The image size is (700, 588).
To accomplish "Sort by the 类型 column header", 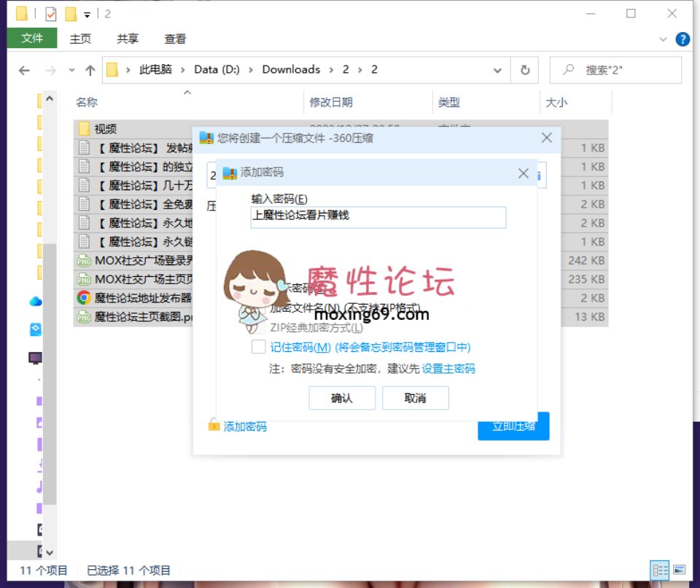I will [x=449, y=103].
